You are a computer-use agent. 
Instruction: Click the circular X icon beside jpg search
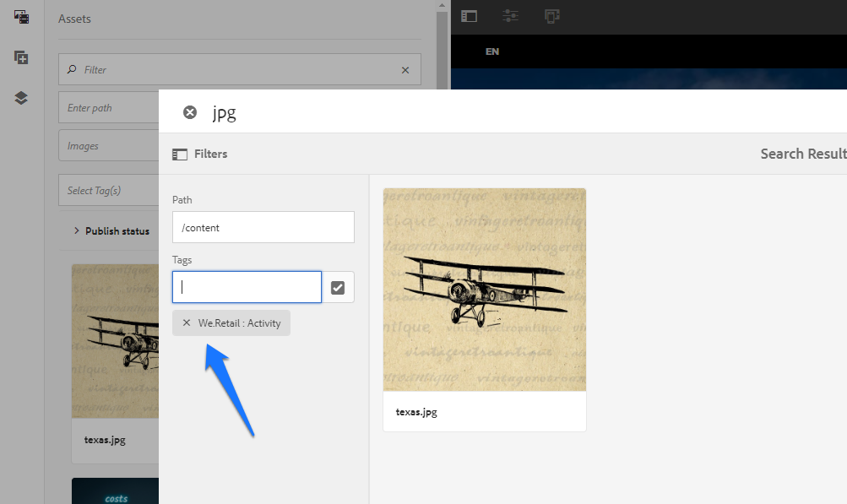pyautogui.click(x=189, y=111)
